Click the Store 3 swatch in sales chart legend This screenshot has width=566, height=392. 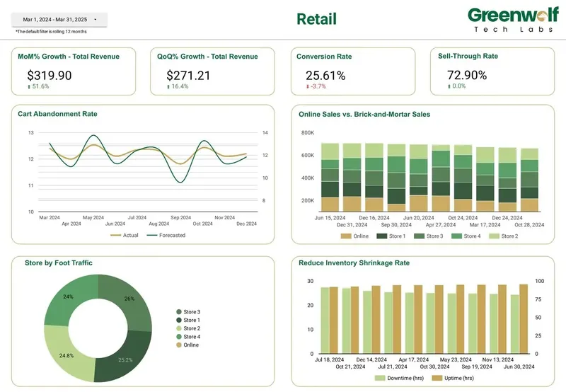click(419, 236)
